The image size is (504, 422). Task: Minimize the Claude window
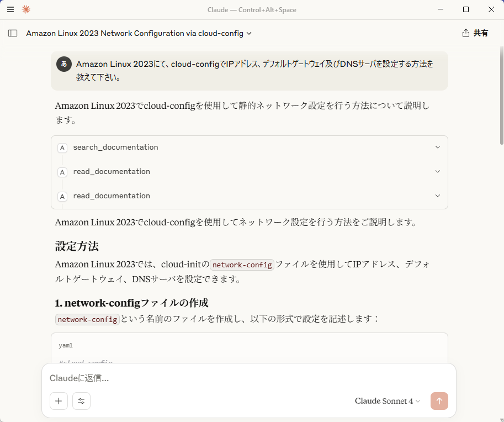pos(441,9)
